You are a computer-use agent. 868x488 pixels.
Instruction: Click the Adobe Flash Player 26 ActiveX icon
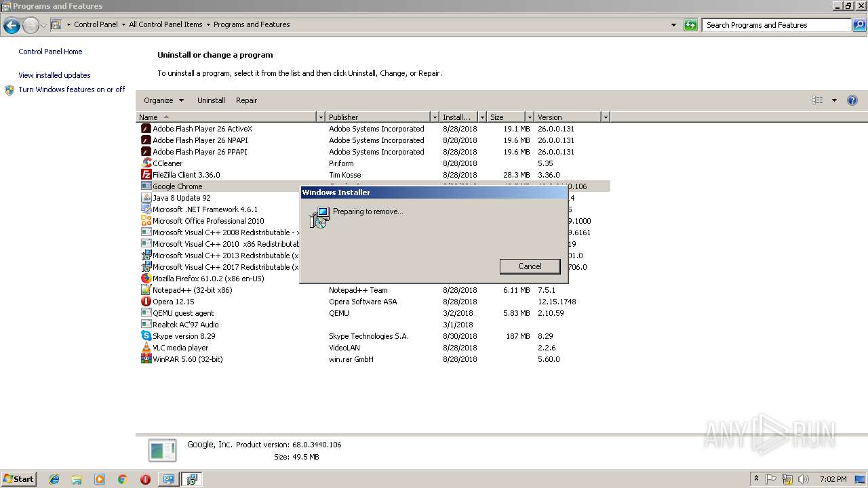pos(146,129)
